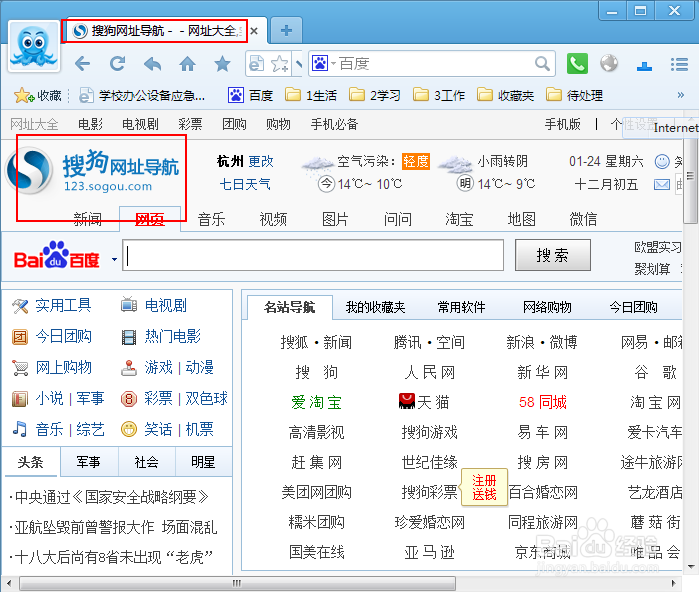Click the horizontal scrollbar thumb
The height and width of the screenshot is (592, 699).
238,583
